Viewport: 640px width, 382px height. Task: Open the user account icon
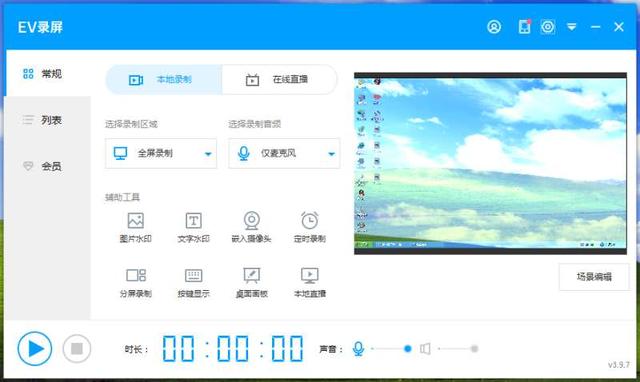pos(494,27)
